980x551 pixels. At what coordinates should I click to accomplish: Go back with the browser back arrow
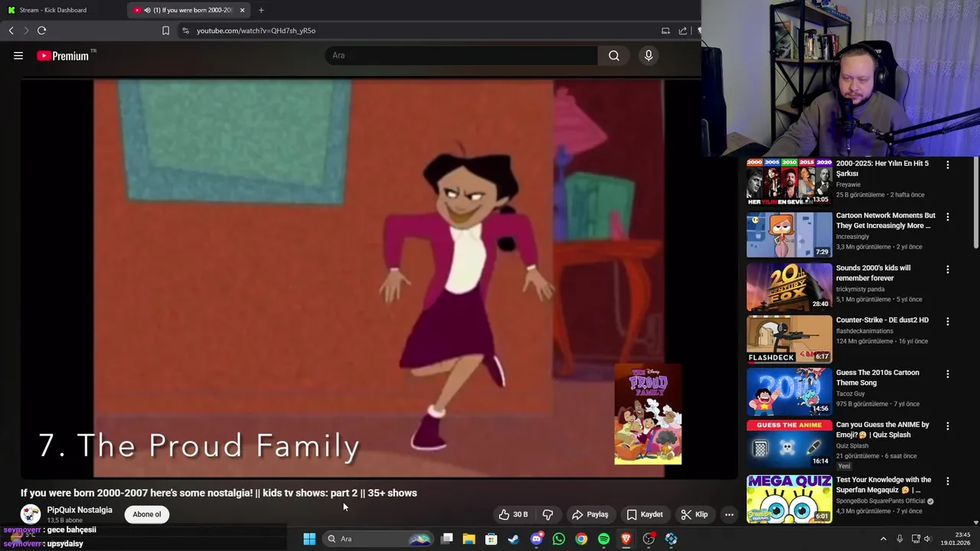coord(11,31)
